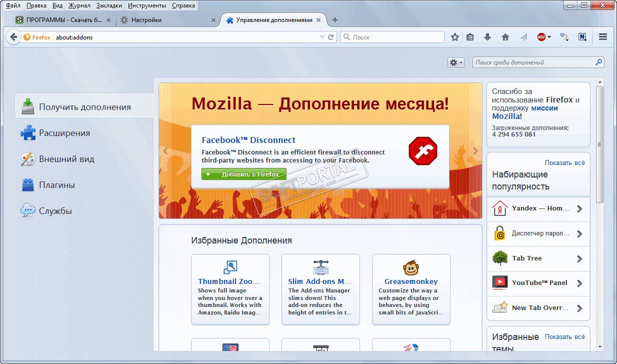Viewport: 617px width, 364px height.
Task: Click the password manager lock icon
Action: (500, 233)
